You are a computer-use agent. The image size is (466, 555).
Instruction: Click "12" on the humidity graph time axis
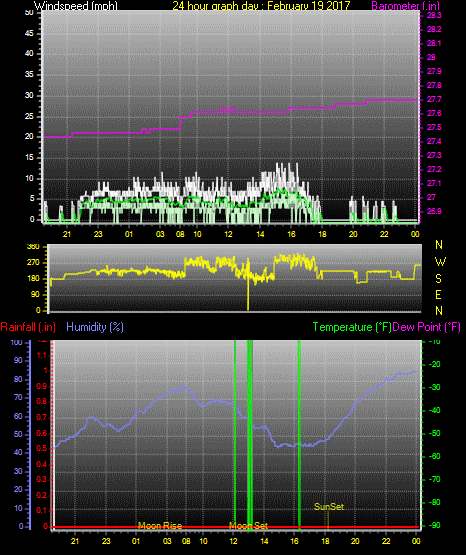click(x=234, y=541)
